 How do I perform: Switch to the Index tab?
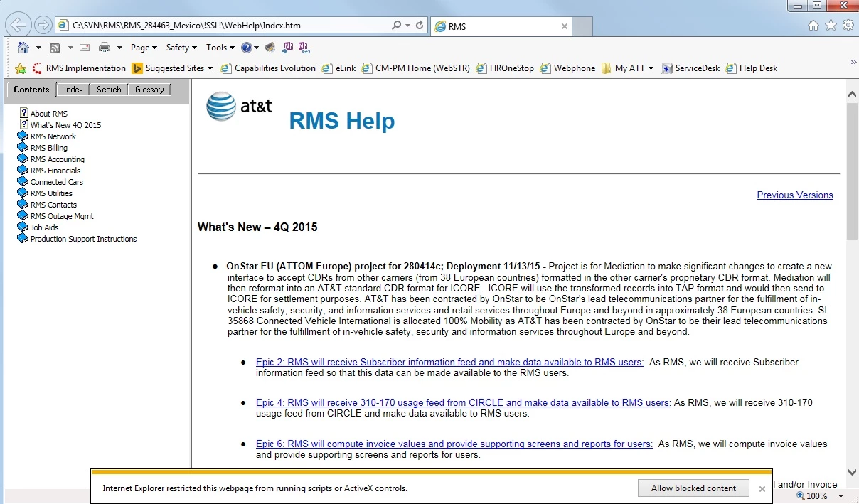pyautogui.click(x=73, y=90)
